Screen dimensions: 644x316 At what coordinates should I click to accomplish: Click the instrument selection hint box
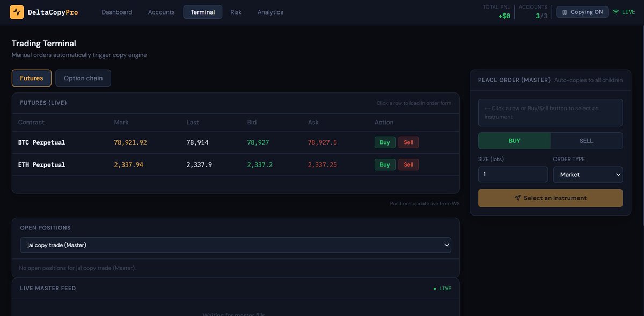pyautogui.click(x=551, y=112)
